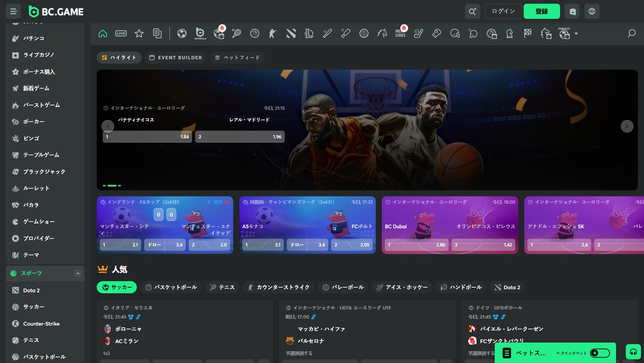Select the checkered racing flag icon
This screenshot has height=363, width=644.
tap(528, 33)
